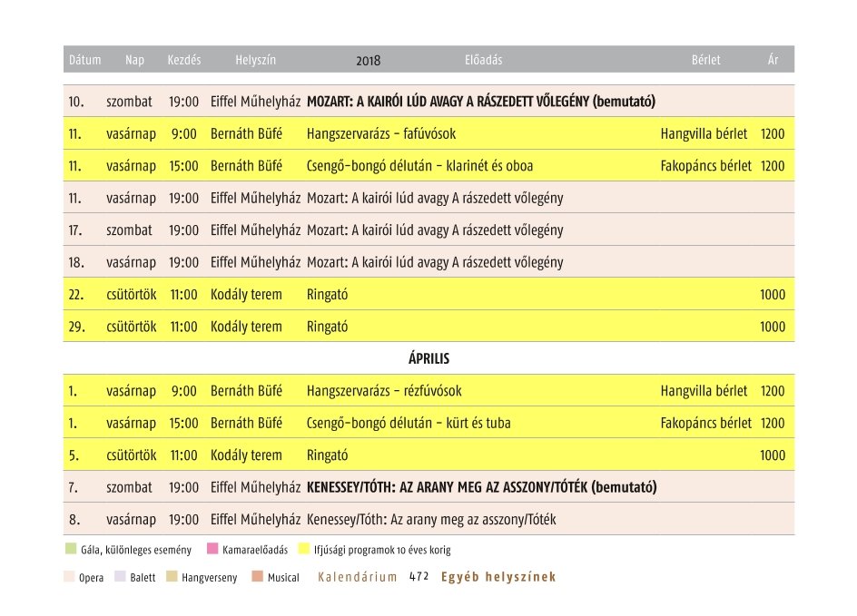This screenshot has width=857, height=616.
Task: Click Eiffel Műhelyház venue on the 10th
Action: (x=255, y=102)
